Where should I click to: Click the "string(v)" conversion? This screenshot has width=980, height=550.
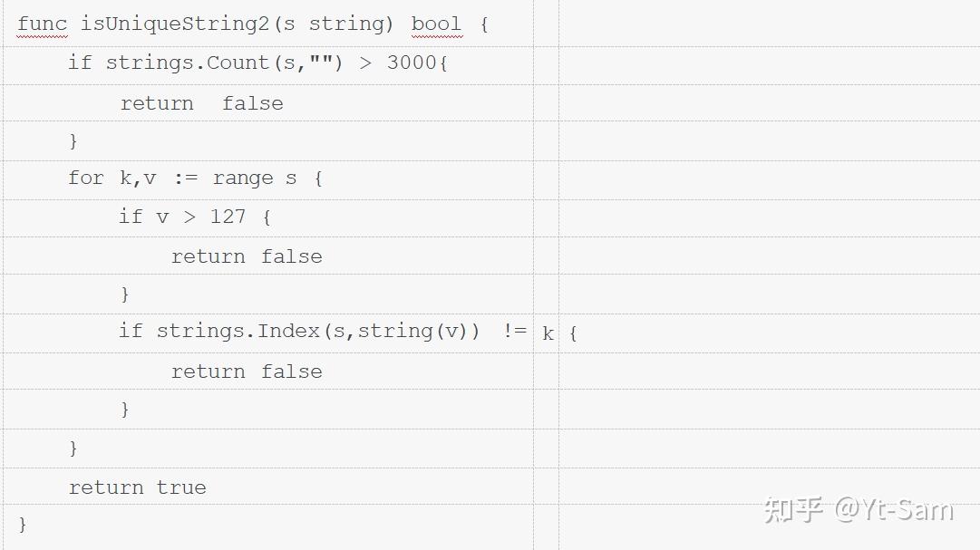pyautogui.click(x=412, y=331)
